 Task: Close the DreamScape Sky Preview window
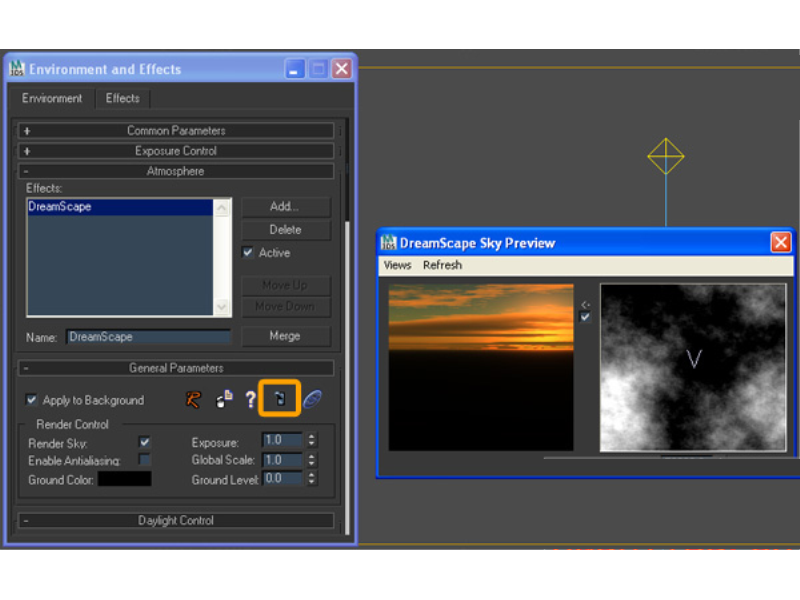tap(781, 242)
